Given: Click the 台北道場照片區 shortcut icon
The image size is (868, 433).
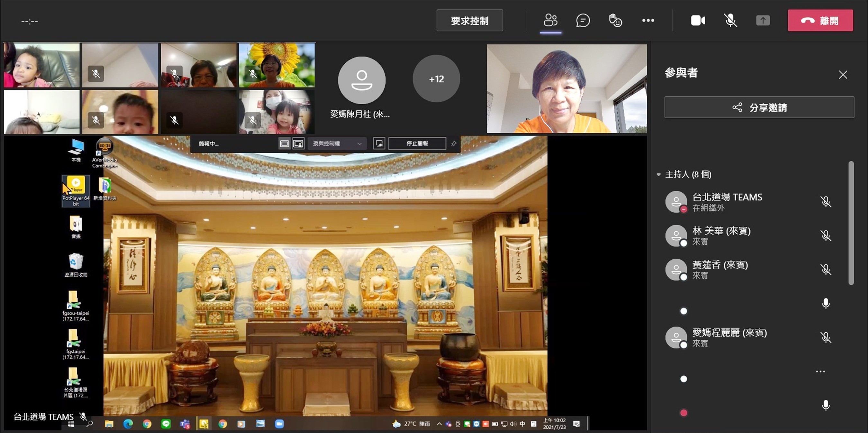Looking at the screenshot, I should click(76, 383).
